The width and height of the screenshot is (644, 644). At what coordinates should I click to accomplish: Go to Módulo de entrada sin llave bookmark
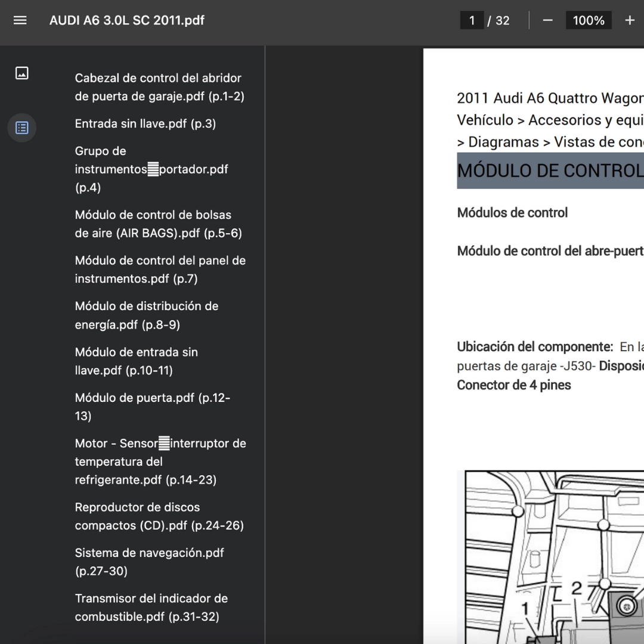click(136, 361)
